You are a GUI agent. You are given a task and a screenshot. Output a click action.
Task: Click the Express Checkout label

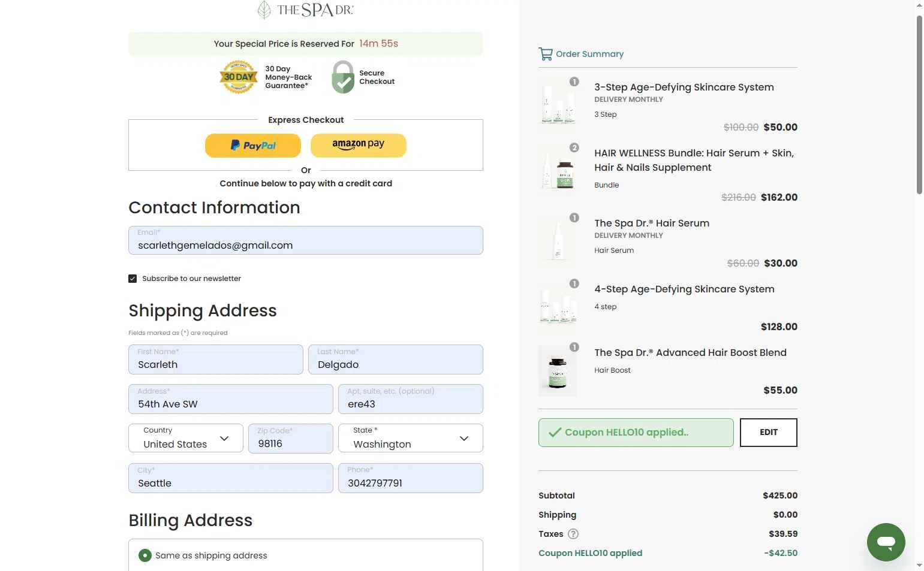(x=306, y=120)
